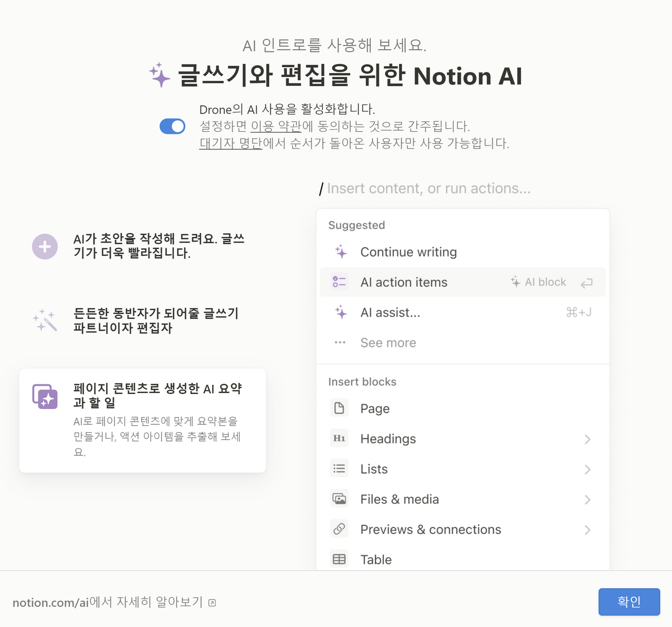Open notion.com/ai에서 자세히 알아보기 link
Viewport: 672px width, 627px height.
click(x=114, y=602)
